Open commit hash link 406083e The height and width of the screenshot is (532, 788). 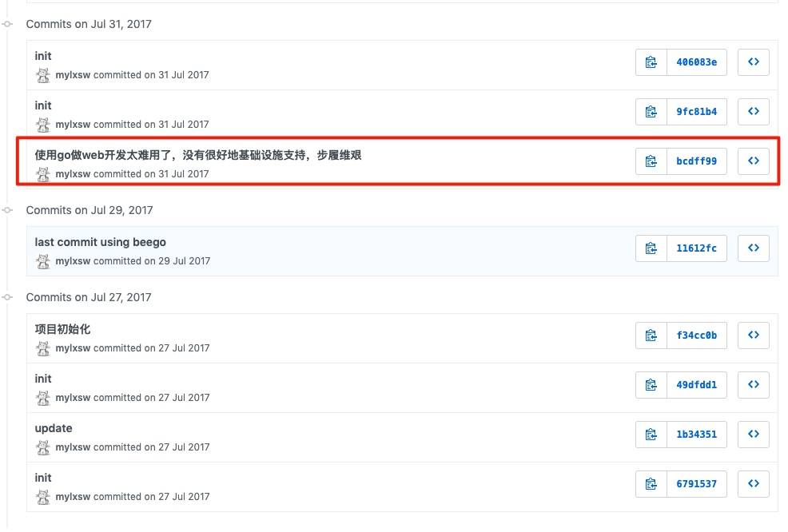[697, 62]
